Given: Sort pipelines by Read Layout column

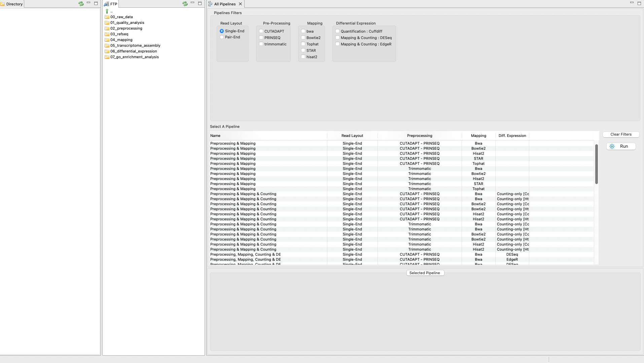Looking at the screenshot, I should (352, 136).
